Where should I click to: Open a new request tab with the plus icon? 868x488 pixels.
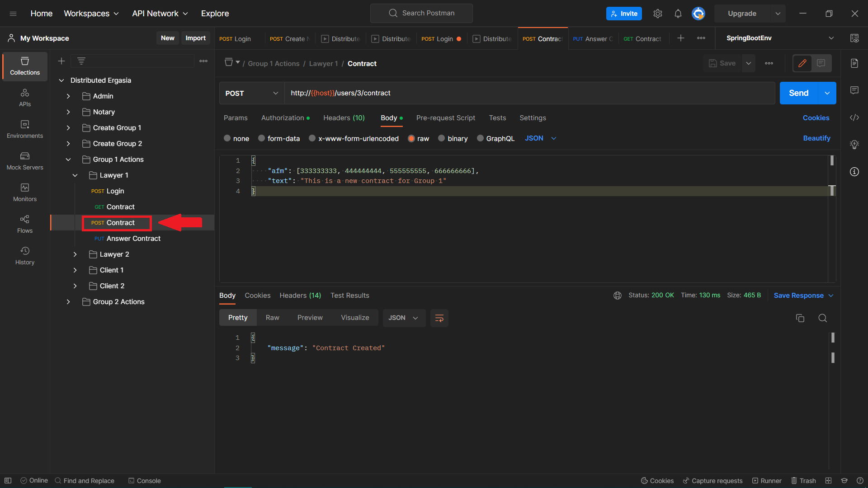tap(681, 38)
